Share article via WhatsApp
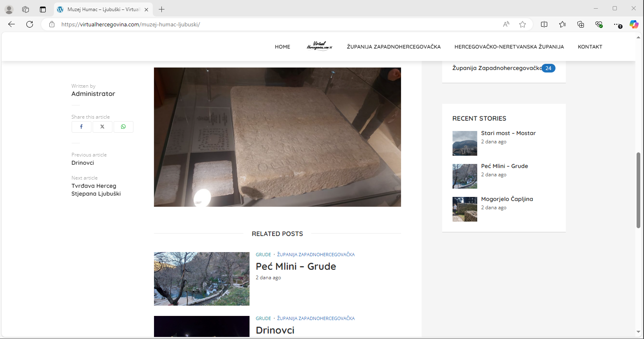The height and width of the screenshot is (339, 644). click(123, 127)
